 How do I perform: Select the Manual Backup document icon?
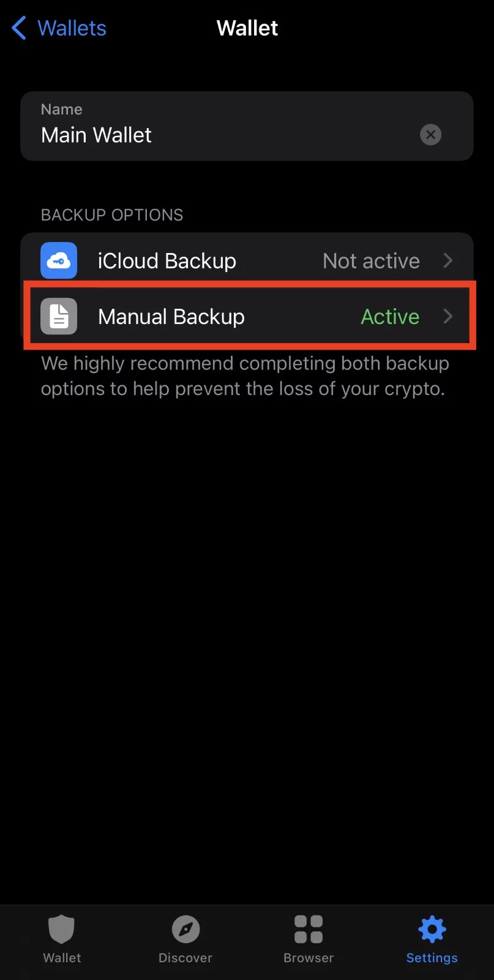tap(58, 316)
